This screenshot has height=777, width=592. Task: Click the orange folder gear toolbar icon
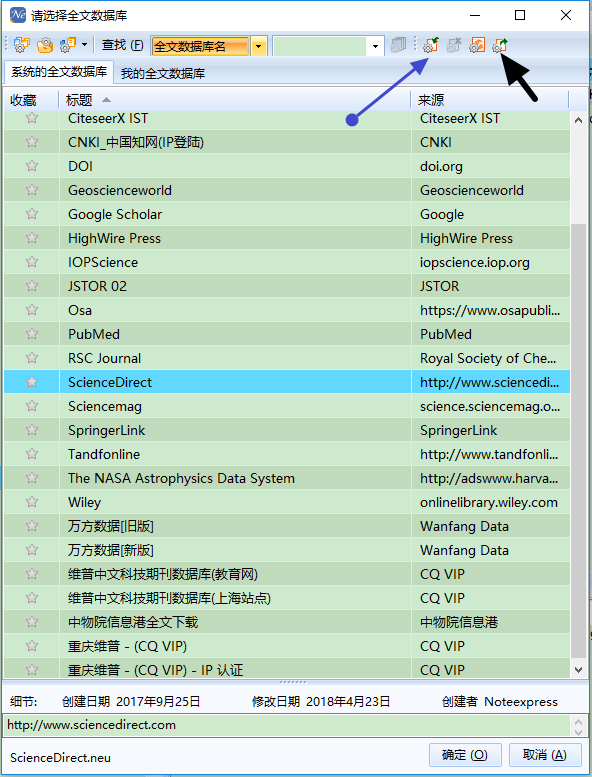[x=45, y=45]
